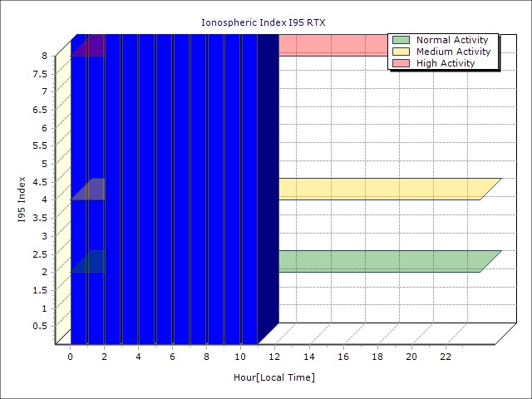Click y-axis label 6.5
This screenshot has height=399, width=532.
click(40, 110)
